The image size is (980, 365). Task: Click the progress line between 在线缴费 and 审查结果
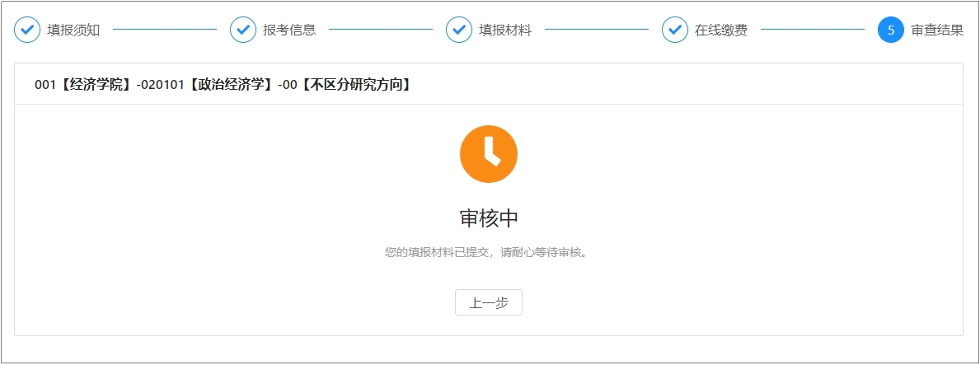click(813, 30)
